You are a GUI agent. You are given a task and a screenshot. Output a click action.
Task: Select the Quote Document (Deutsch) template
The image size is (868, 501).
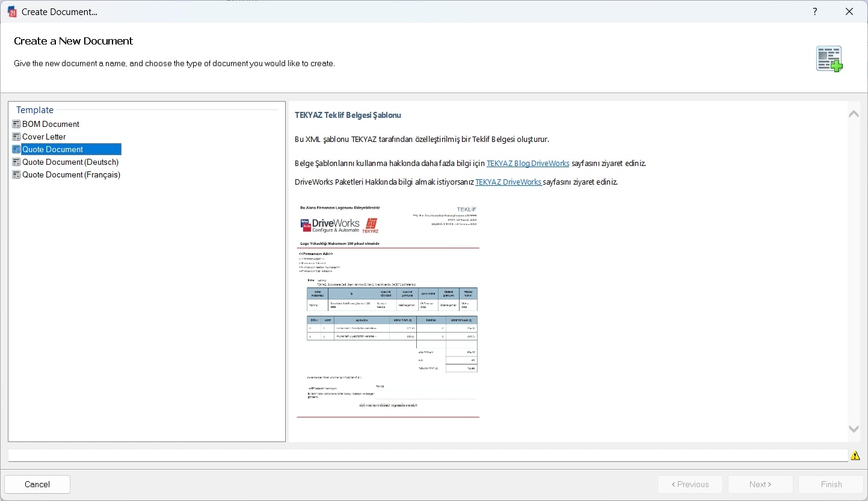[70, 162]
